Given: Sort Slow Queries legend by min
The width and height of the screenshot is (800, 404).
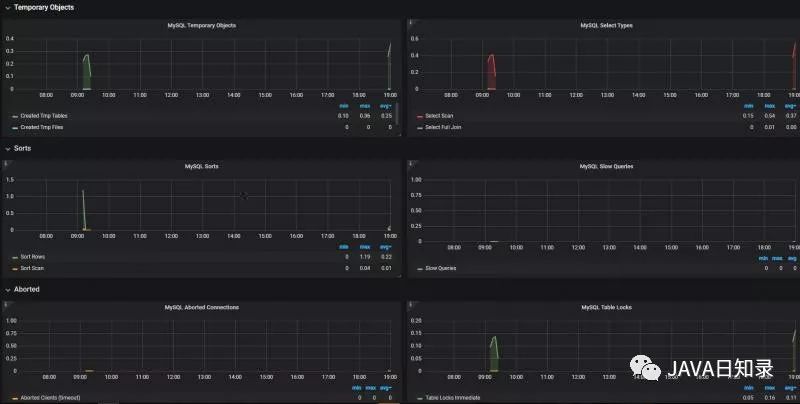Looking at the screenshot, I should (x=763, y=258).
